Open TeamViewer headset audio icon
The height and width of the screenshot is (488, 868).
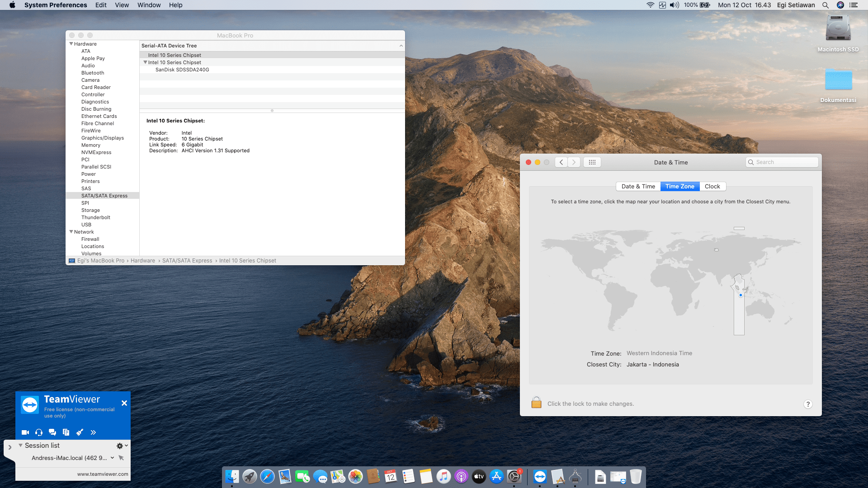coord(39,432)
